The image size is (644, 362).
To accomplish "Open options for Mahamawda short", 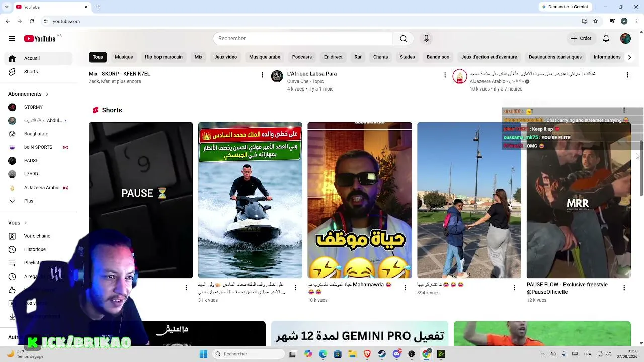I will (x=405, y=288).
